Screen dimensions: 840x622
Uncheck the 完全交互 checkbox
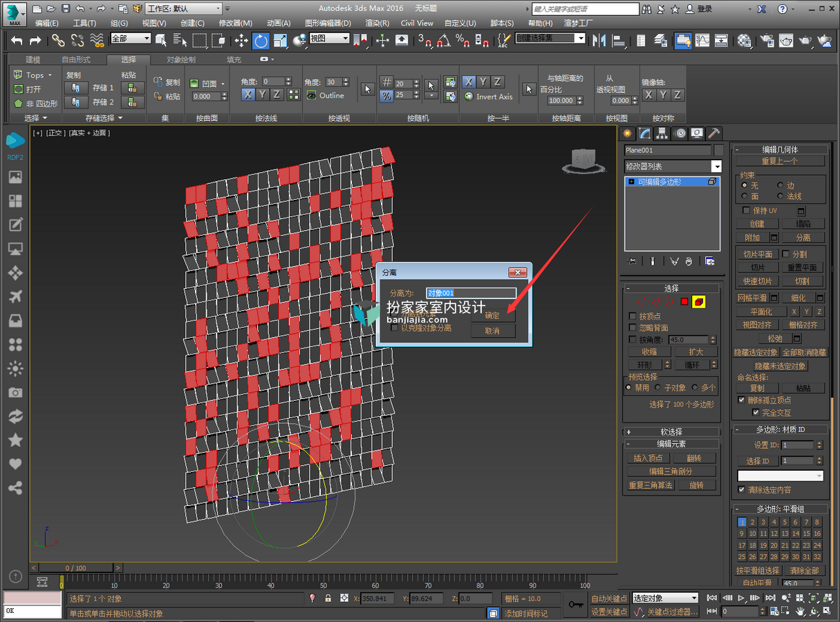[x=756, y=413]
